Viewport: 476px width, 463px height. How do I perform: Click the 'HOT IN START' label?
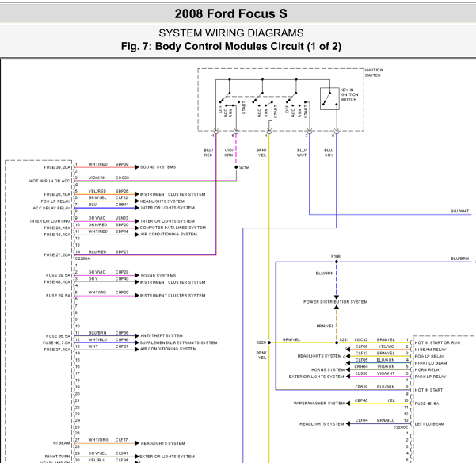[428, 390]
